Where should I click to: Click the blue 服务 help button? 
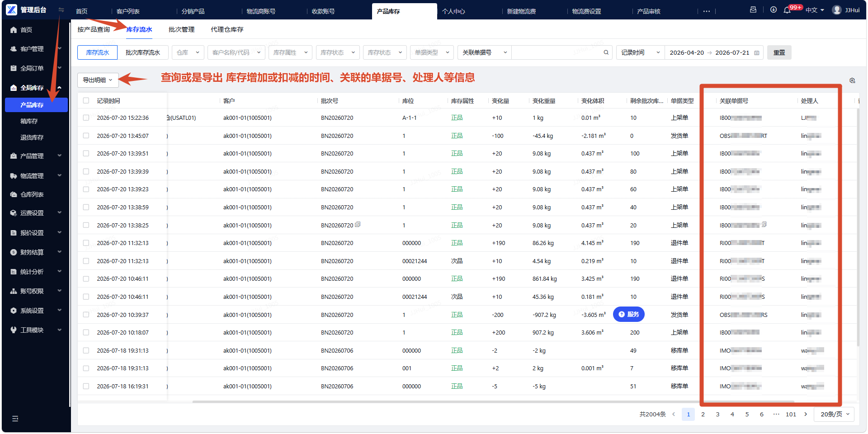click(628, 314)
